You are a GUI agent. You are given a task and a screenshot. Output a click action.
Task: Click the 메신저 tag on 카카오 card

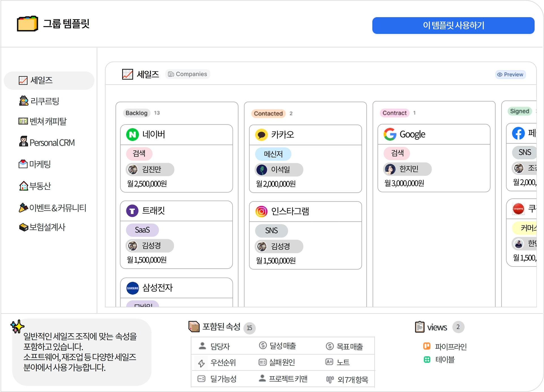pyautogui.click(x=273, y=154)
